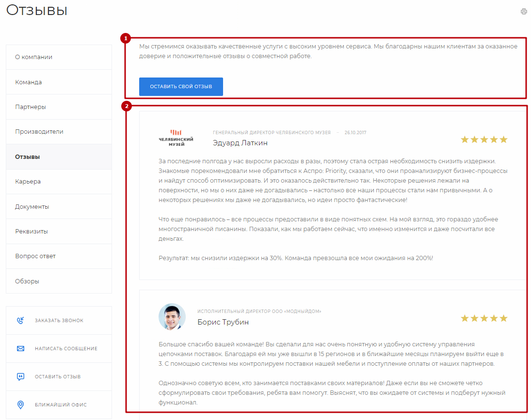This screenshot has width=531, height=420.
Task: Click the date 26.10.2017
Action: [355, 133]
